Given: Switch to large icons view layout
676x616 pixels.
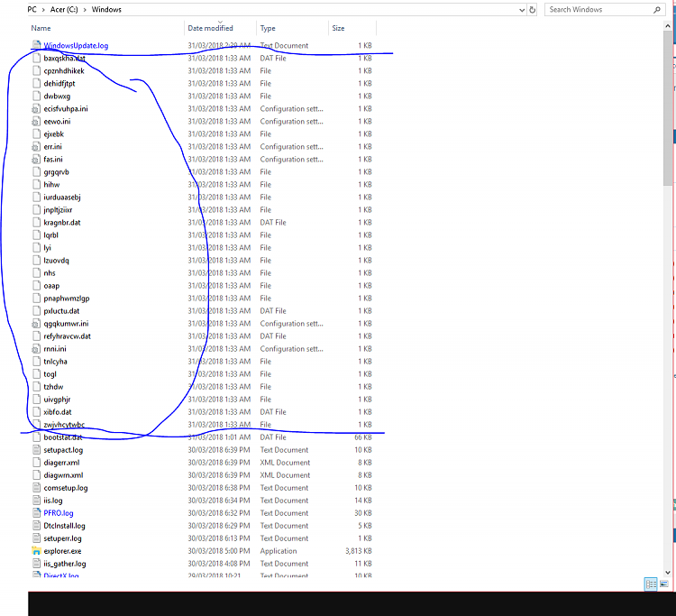Looking at the screenshot, I should pyautogui.click(x=664, y=584).
